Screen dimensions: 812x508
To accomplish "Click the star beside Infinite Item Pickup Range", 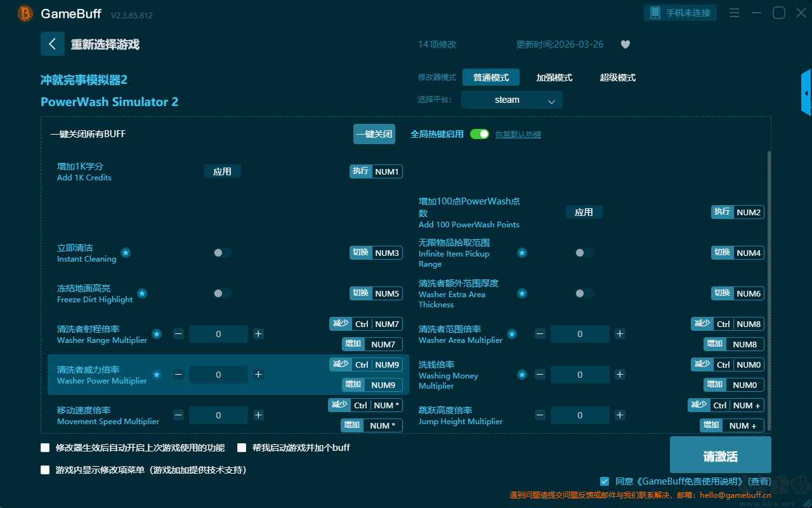I will point(521,253).
